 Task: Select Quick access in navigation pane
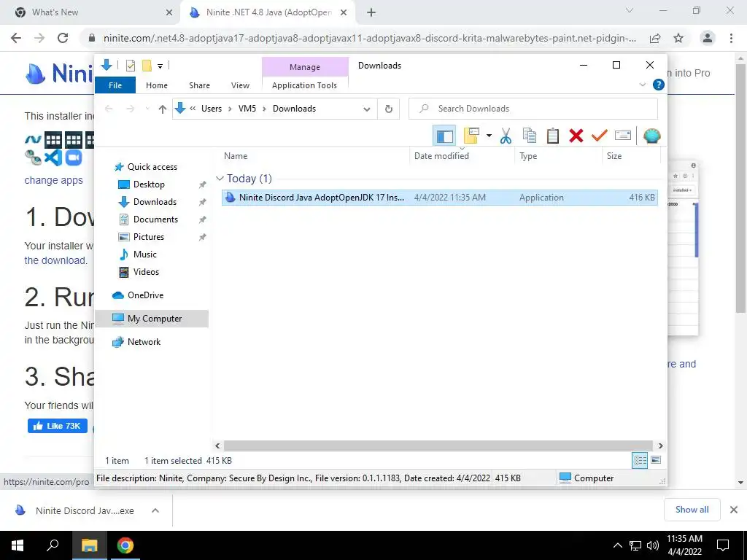pyautogui.click(x=152, y=167)
